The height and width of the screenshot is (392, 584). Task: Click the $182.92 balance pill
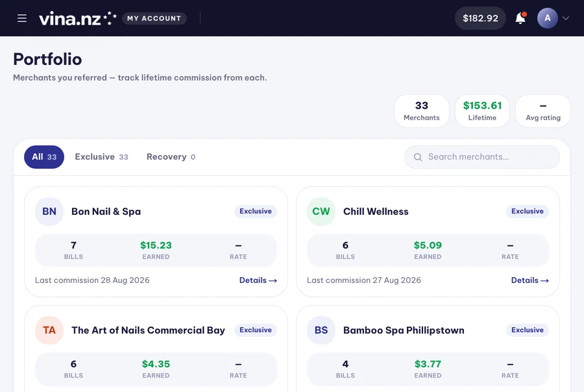click(480, 18)
